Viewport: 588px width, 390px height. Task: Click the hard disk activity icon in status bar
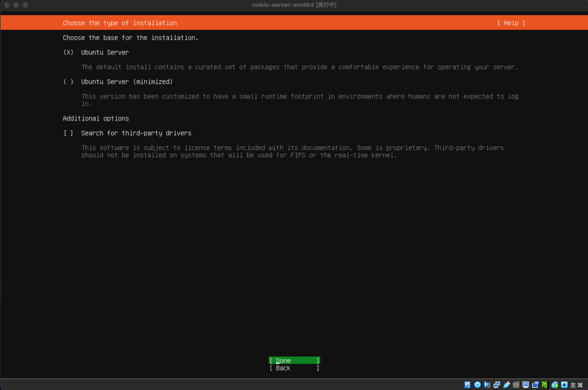(467, 385)
